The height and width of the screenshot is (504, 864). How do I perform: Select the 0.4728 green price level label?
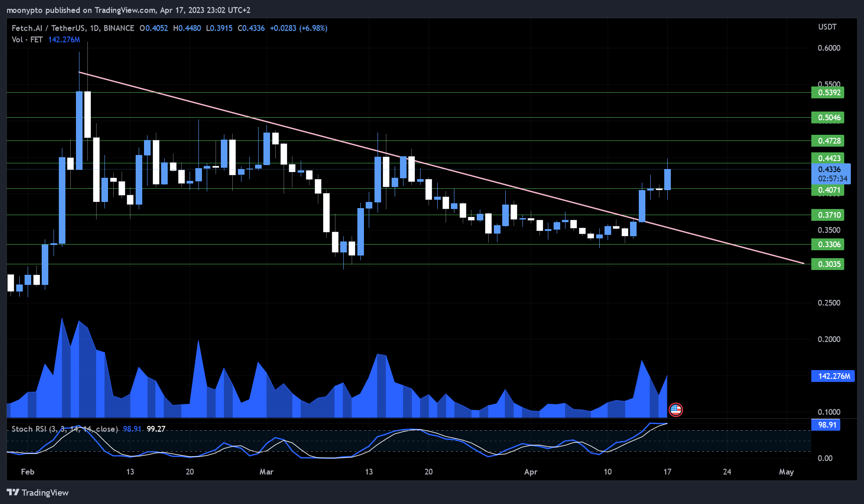(x=828, y=141)
